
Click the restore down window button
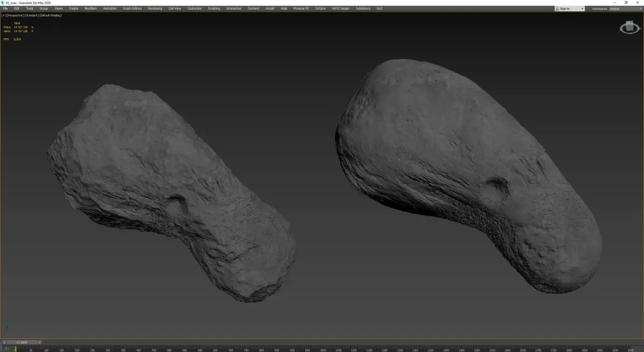[626, 3]
